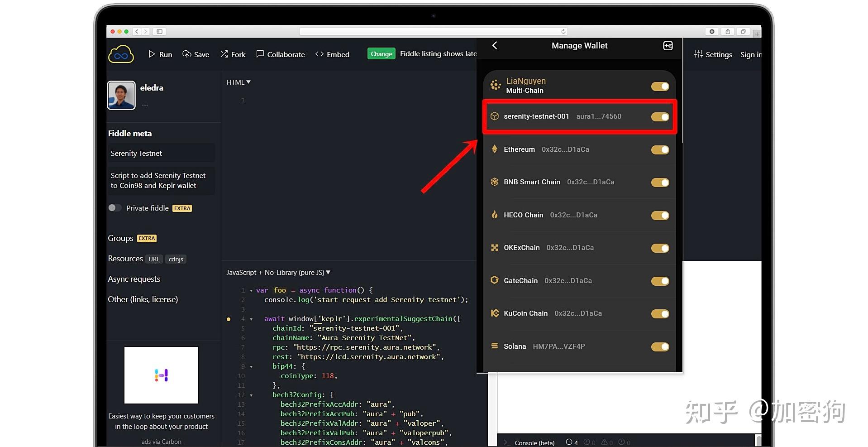Collapse code fold on line 1
The height and width of the screenshot is (447, 868).
251,291
